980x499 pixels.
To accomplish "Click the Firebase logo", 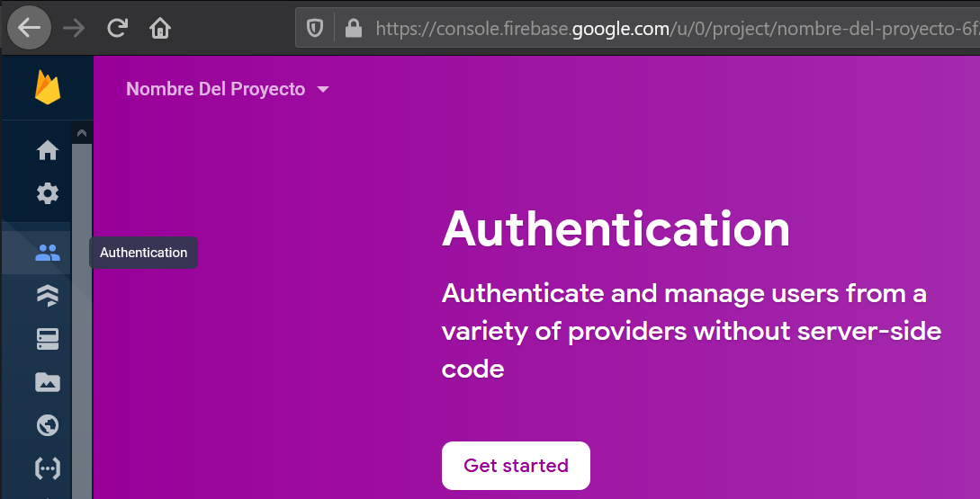I will click(x=47, y=88).
